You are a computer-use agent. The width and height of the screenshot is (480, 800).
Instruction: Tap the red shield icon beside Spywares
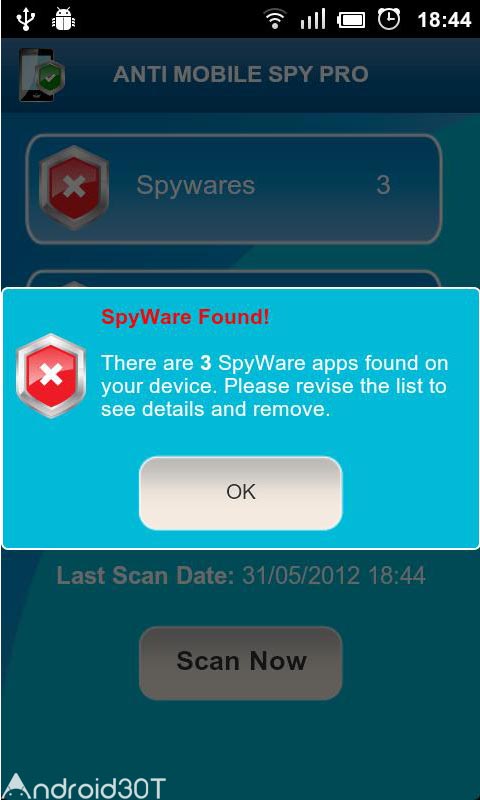coord(74,188)
